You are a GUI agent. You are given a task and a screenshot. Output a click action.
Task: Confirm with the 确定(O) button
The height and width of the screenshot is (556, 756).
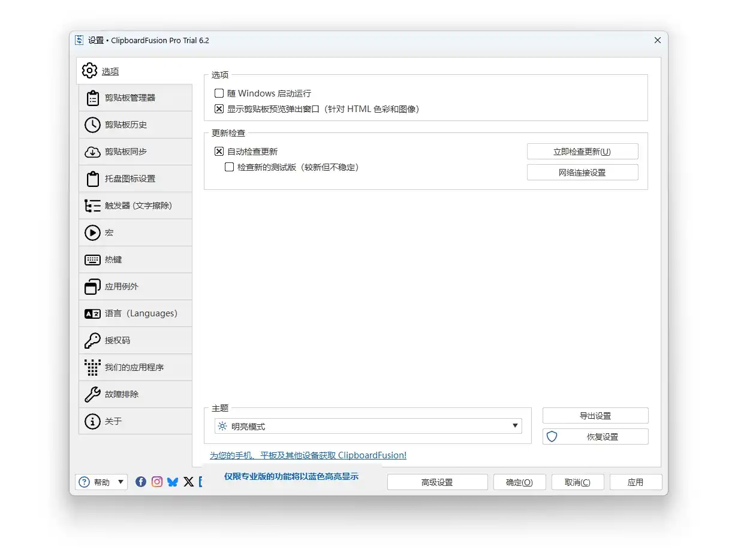(519, 482)
